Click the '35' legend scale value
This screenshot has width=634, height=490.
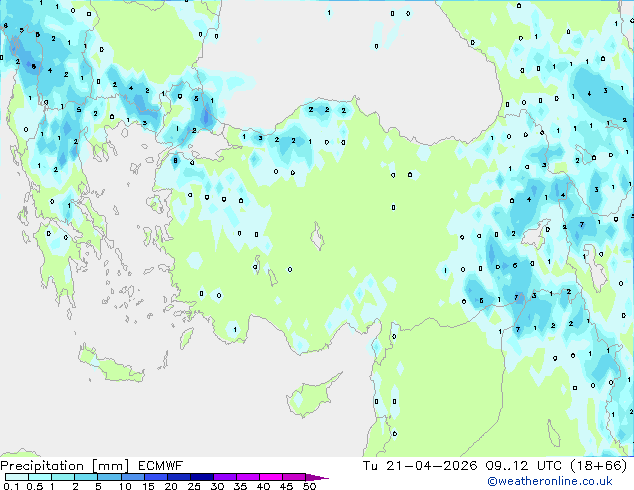[x=240, y=486]
